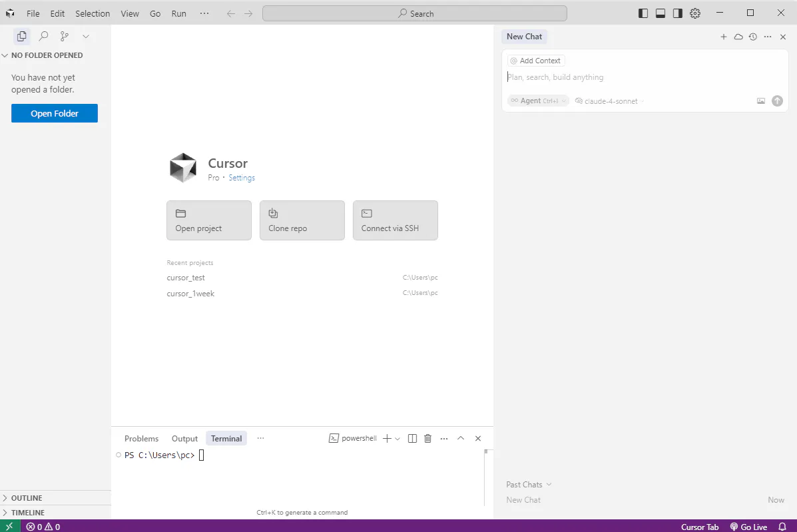Show errors and warnings count in status bar
Screen dimensions: 797x532
click(43, 527)
